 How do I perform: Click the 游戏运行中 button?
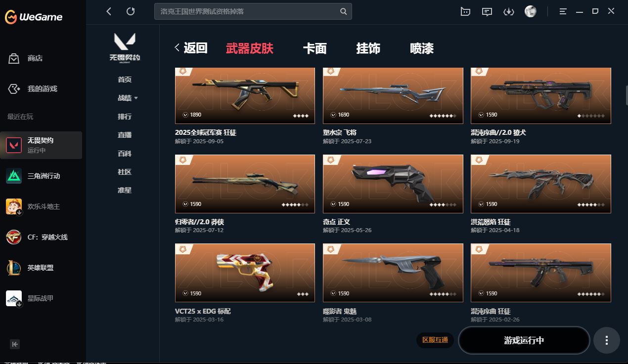point(524,340)
